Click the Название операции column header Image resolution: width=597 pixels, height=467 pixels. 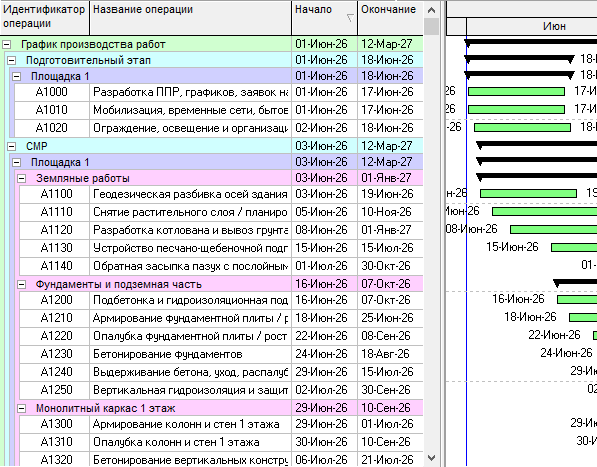(x=190, y=18)
